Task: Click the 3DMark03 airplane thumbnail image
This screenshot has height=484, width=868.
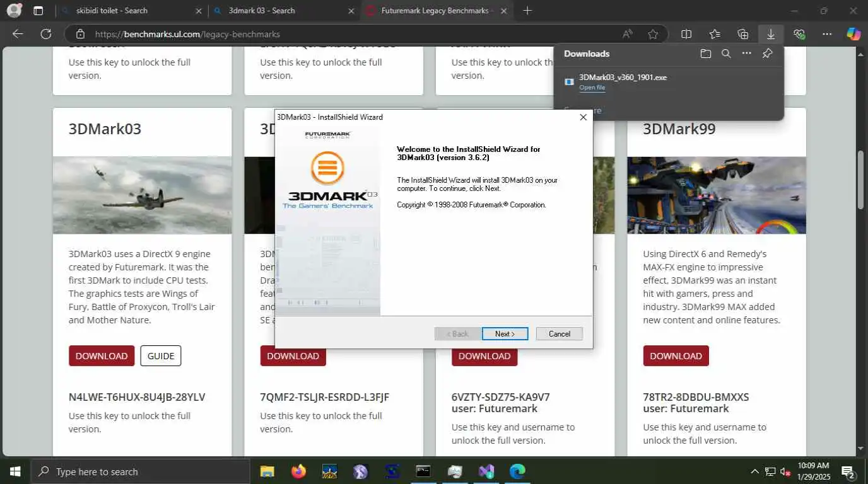Action: point(143,195)
